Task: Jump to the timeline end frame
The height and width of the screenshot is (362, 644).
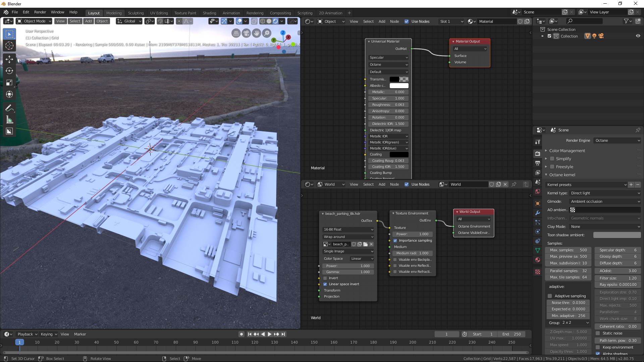Action: (x=283, y=334)
